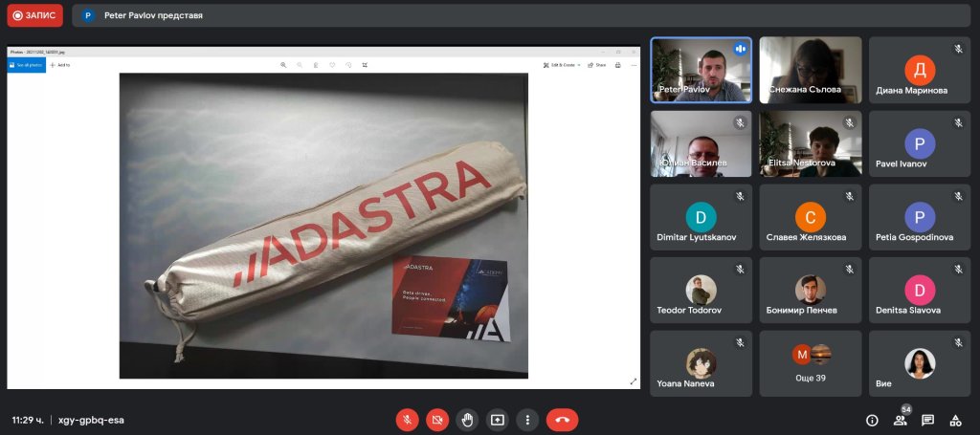Screen dimensions: 980x435
Task: Select Бонимир Пенчев participant tile
Action: pyautogui.click(x=811, y=291)
